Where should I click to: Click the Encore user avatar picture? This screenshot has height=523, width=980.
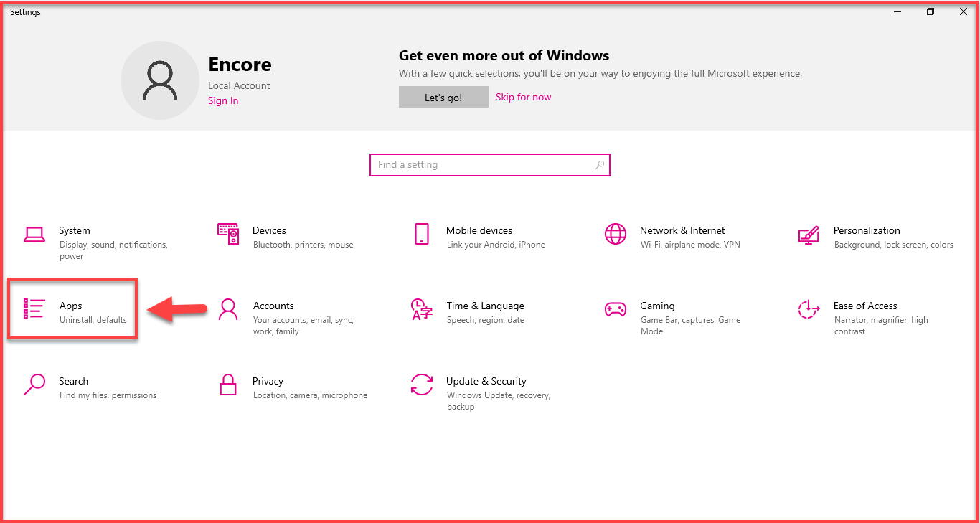click(x=159, y=80)
